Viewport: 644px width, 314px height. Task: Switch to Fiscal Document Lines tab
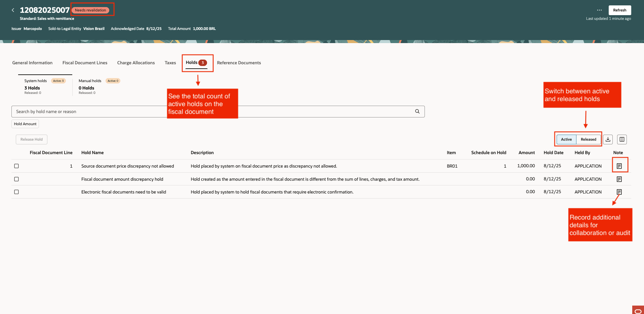click(85, 63)
